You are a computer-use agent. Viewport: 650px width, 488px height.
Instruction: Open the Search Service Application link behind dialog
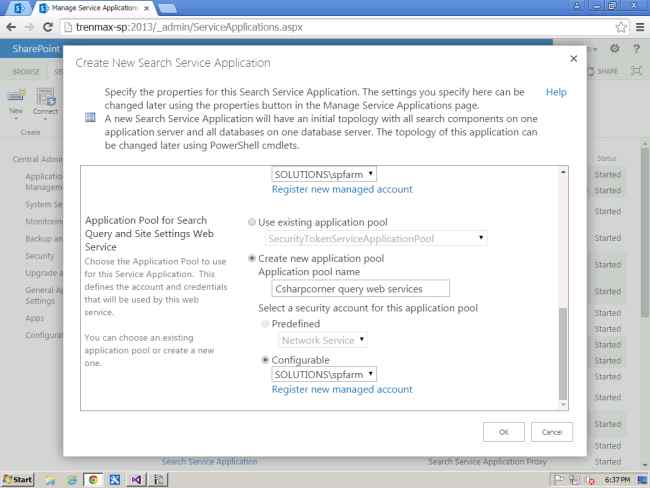[209, 461]
